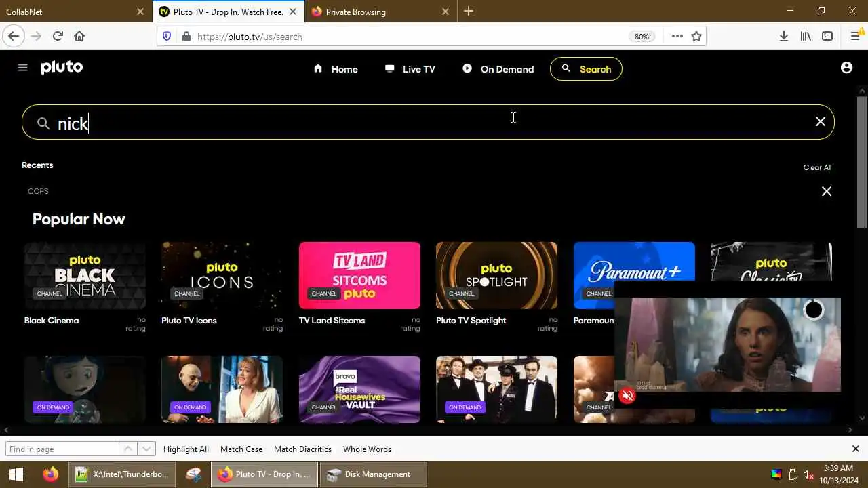This screenshot has width=868, height=488.
Task: Open On Demand section
Action: pos(498,69)
